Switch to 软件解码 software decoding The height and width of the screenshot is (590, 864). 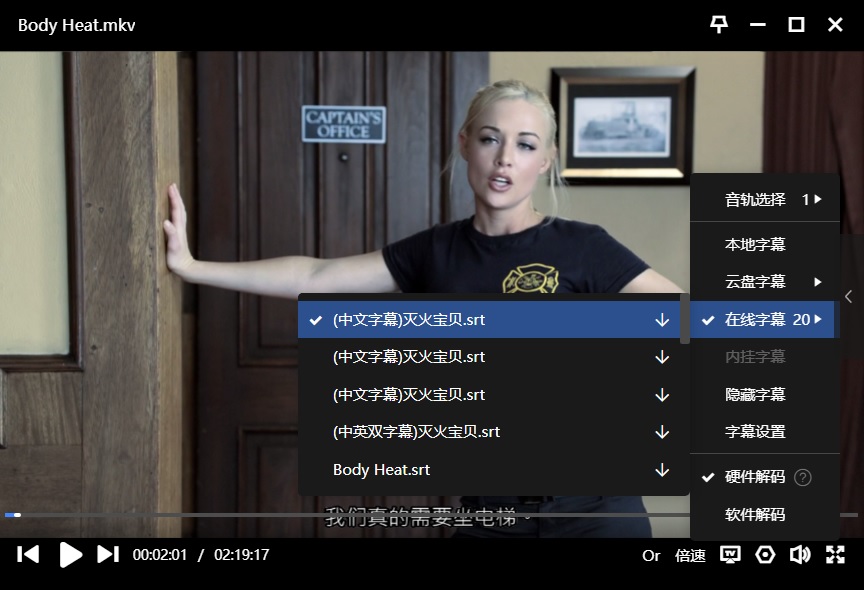pos(755,515)
